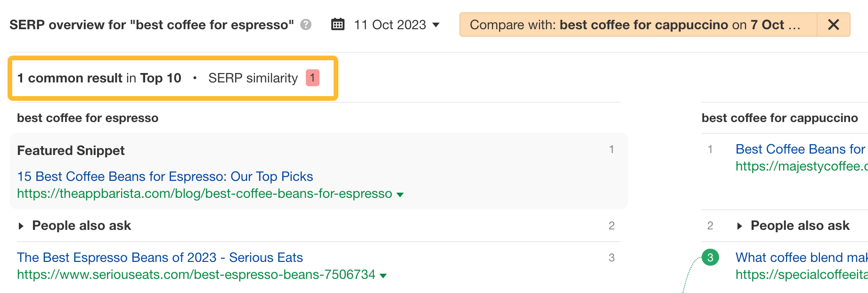This screenshot has height=293, width=868.
Task: Click the help question mark icon
Action: pos(304,25)
